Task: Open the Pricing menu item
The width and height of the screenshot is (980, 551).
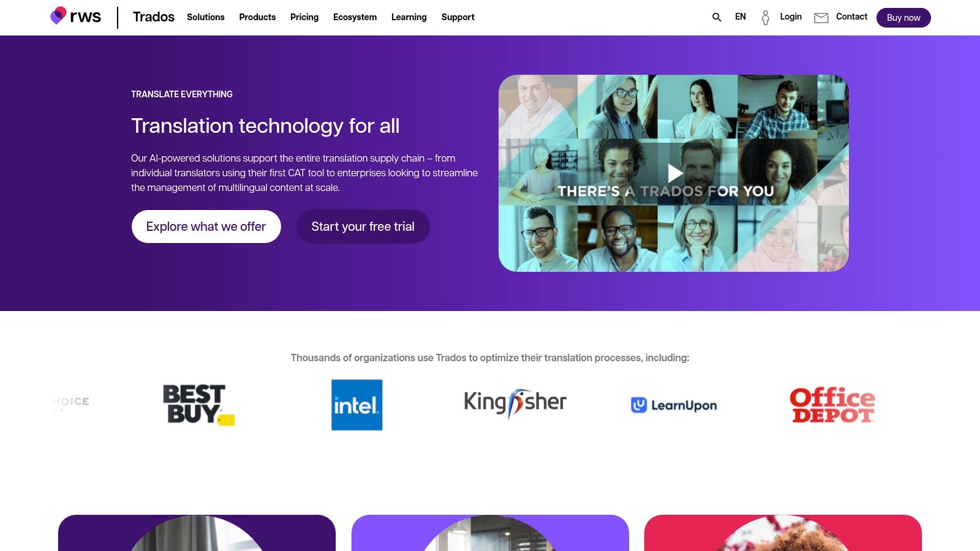Action: pos(304,17)
